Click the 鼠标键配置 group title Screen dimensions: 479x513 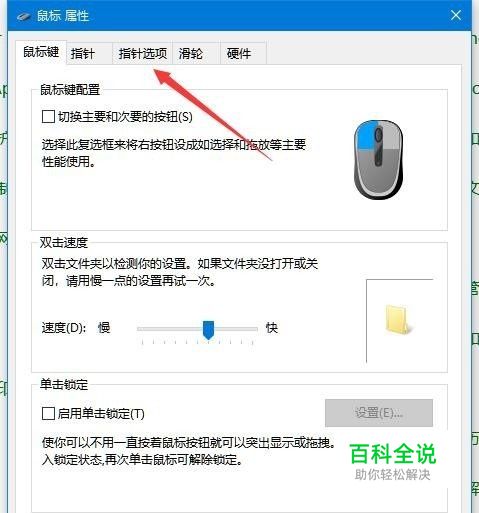70,89
